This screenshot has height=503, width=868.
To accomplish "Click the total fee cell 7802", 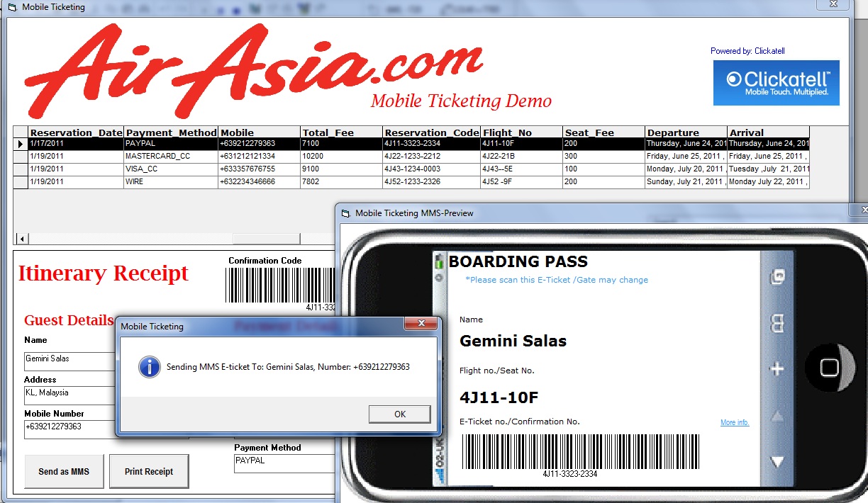I will (x=341, y=182).
